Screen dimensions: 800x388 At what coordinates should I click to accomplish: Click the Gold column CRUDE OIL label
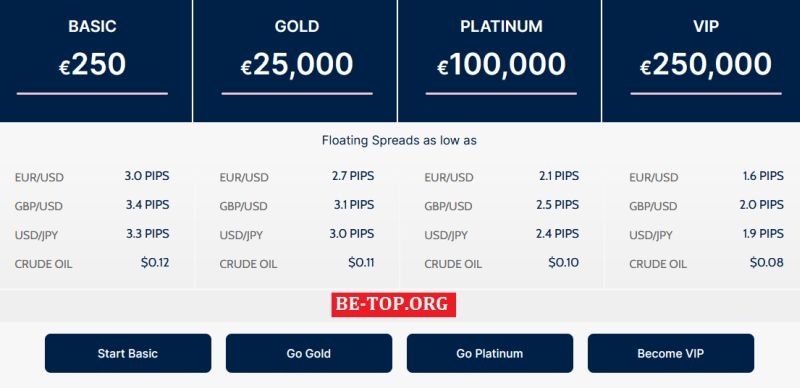click(248, 264)
